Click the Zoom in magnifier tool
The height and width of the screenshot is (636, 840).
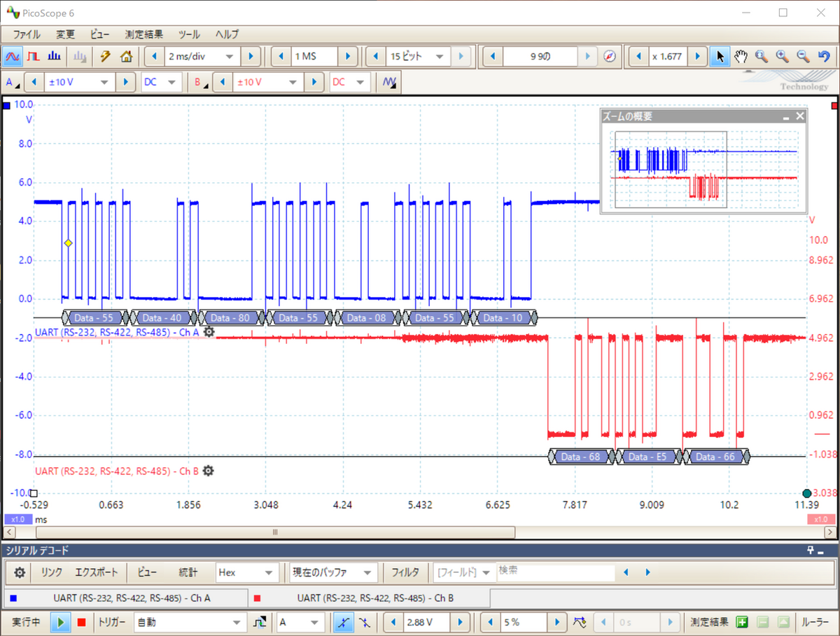[x=782, y=57]
